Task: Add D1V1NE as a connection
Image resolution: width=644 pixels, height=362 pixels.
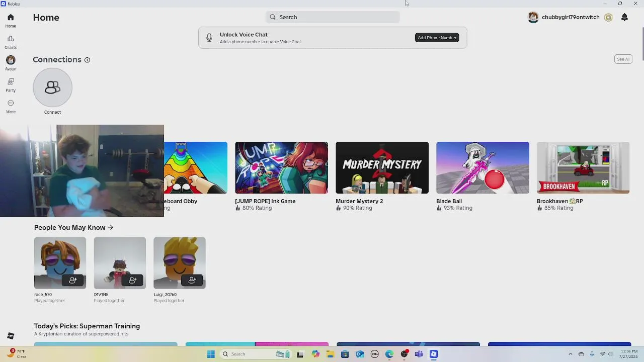Action: (x=133, y=280)
